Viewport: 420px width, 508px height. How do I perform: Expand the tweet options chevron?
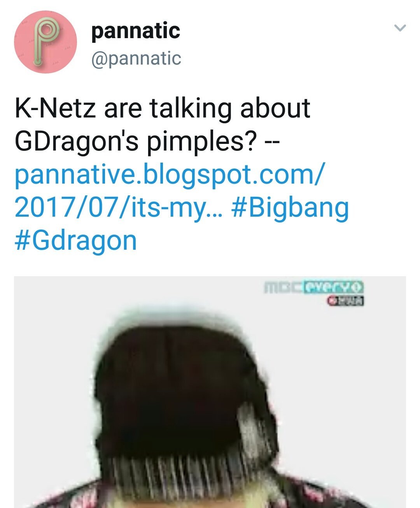400,28
